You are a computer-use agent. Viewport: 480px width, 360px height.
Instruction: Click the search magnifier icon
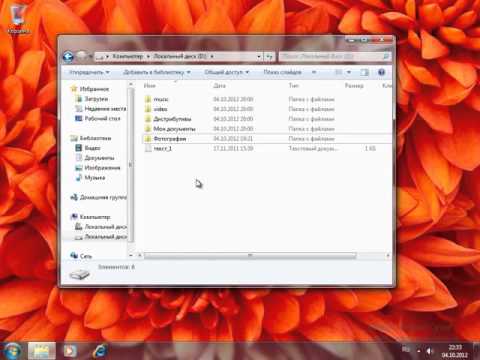385,56
